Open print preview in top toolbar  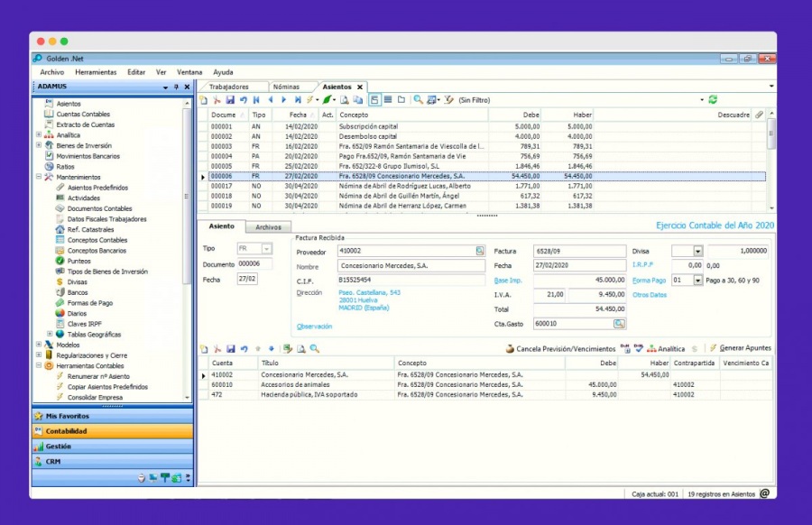click(345, 100)
